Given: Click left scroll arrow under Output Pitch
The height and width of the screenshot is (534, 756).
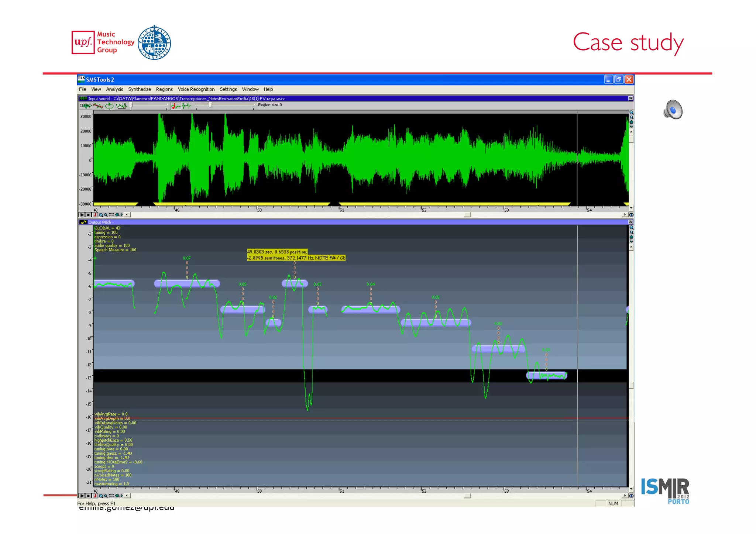Looking at the screenshot, I should click(127, 496).
